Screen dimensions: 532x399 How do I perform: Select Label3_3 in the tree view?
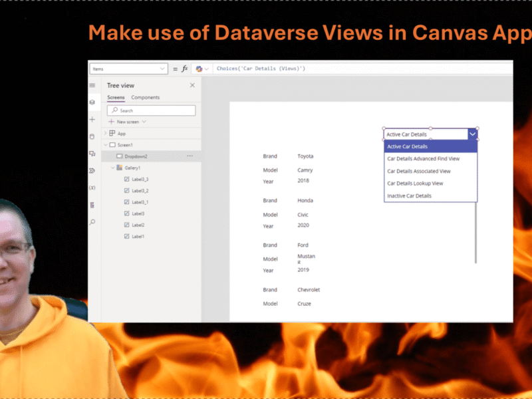point(140,179)
